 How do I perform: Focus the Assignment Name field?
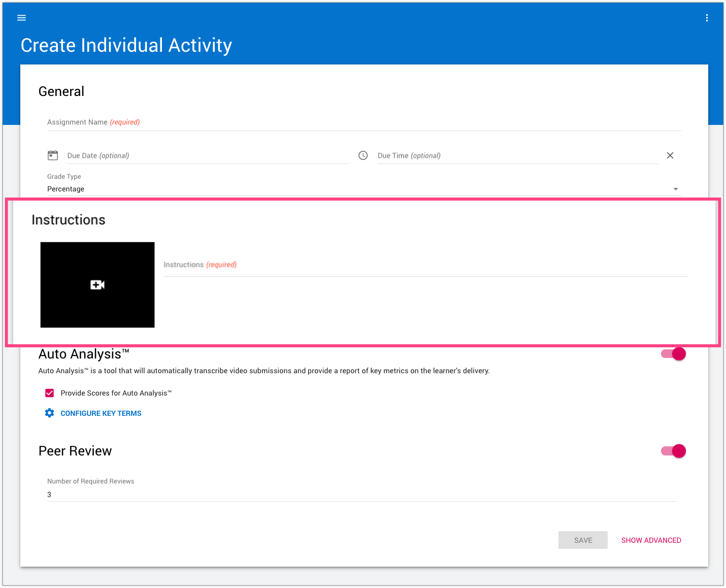364,122
